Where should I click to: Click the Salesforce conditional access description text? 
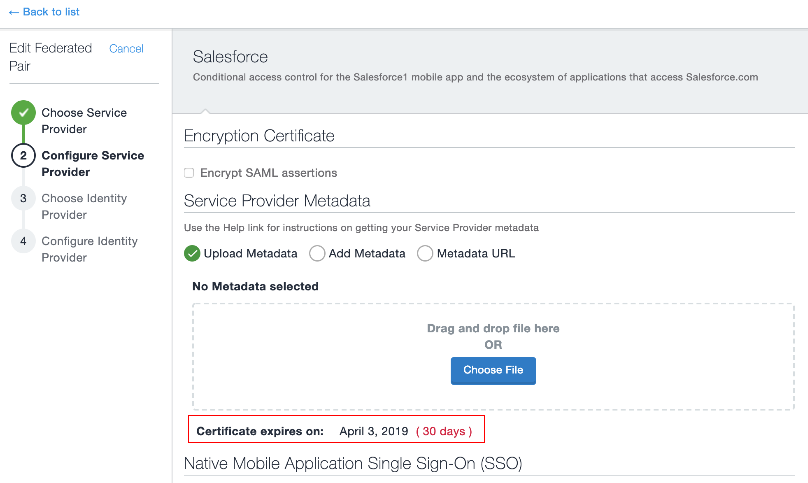[475, 77]
